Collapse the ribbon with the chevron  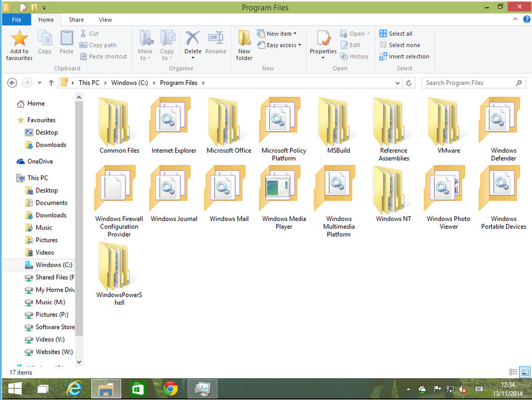coord(516,19)
